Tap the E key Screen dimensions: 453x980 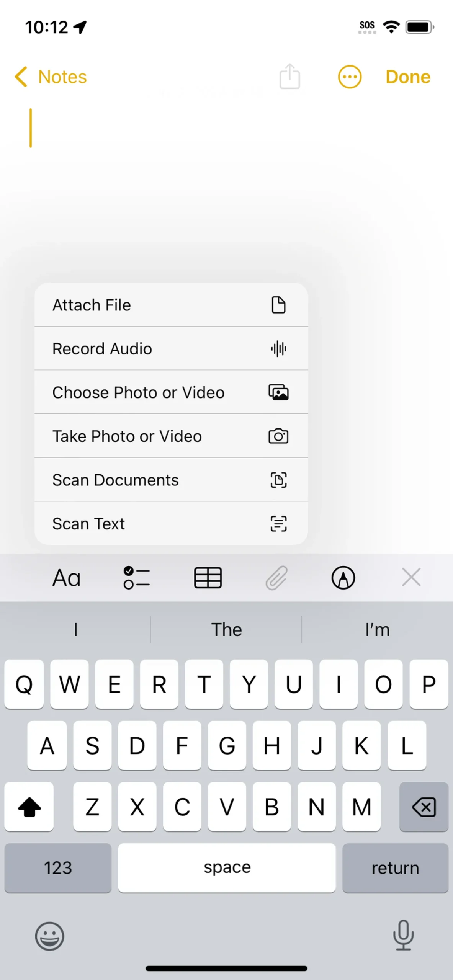114,684
